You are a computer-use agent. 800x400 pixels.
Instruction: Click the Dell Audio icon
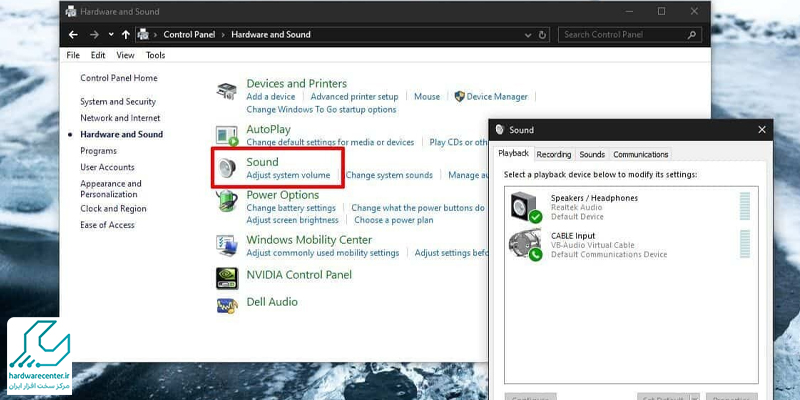tap(227, 305)
